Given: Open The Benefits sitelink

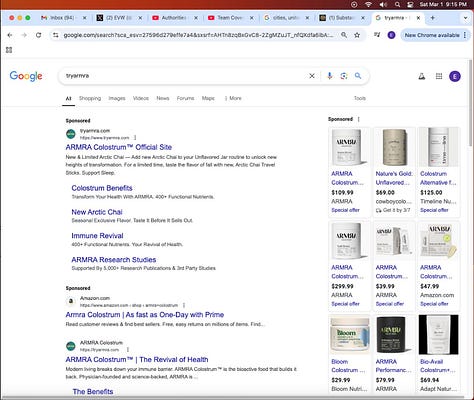Looking at the screenshot, I should click(93, 392).
